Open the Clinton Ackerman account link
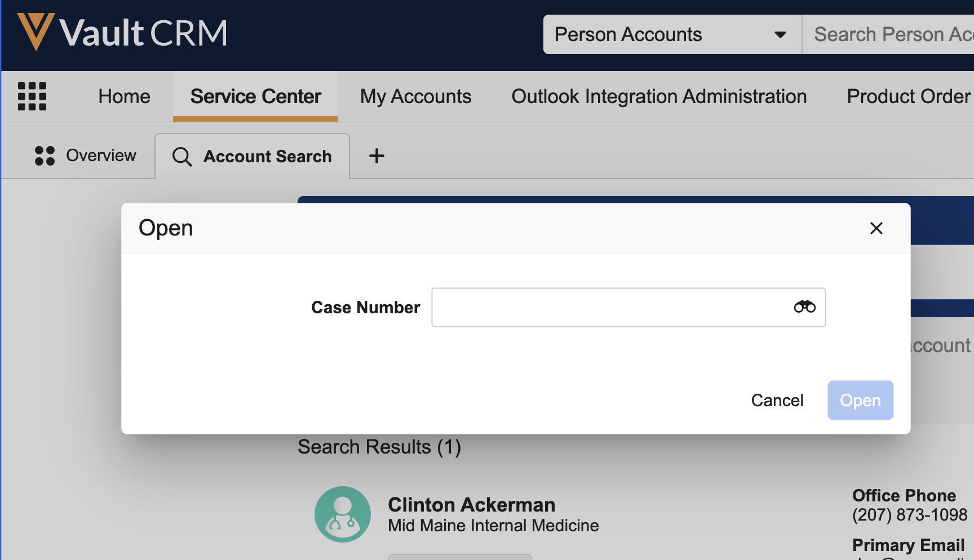974x560 pixels. pyautogui.click(x=471, y=504)
